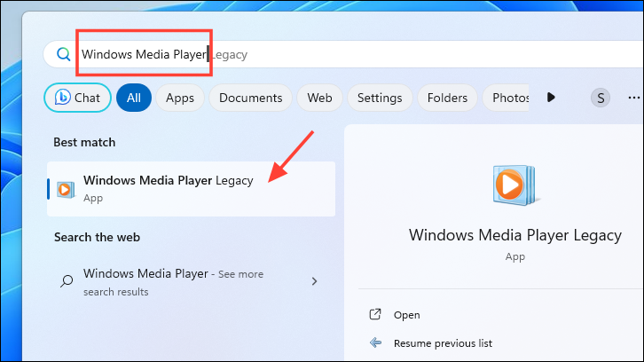Switch to the Web filter tab

pos(319,98)
